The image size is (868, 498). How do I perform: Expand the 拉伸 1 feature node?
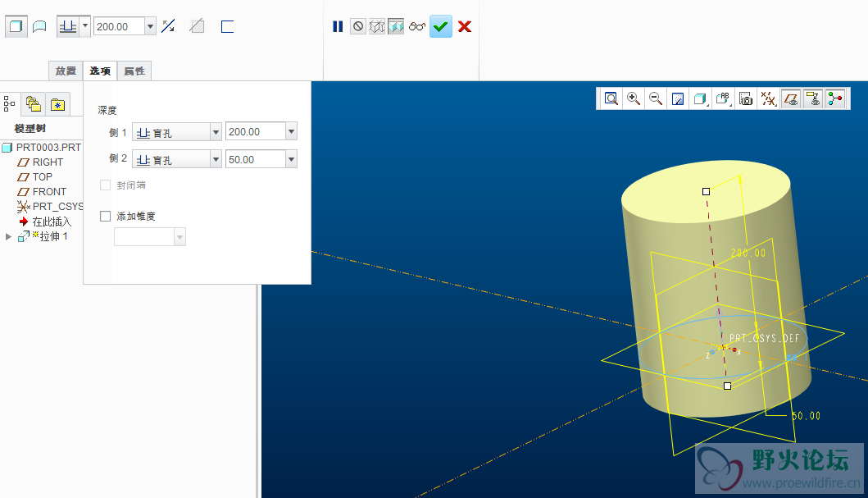pos(7,236)
